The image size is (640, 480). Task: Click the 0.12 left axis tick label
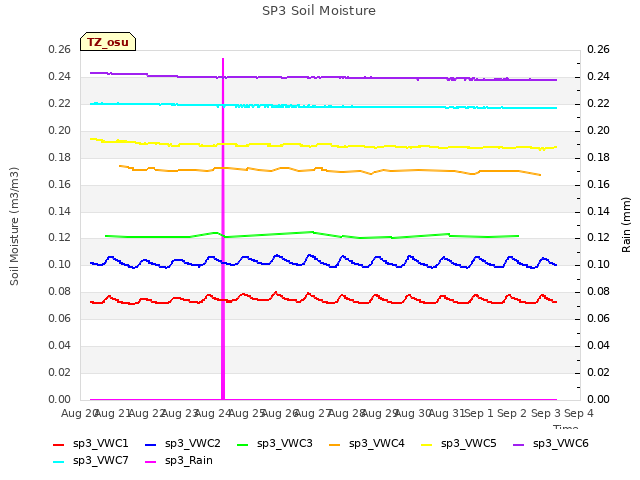[60, 238]
